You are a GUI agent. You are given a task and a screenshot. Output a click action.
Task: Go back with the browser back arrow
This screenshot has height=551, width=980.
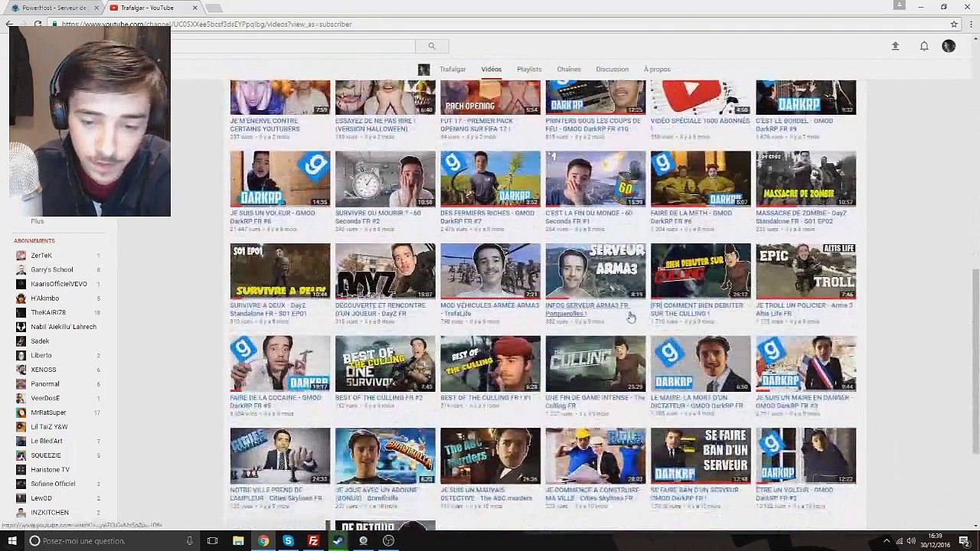[9, 24]
